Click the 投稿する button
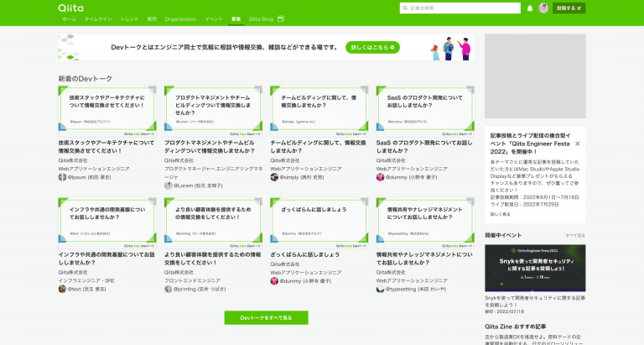The image size is (644, 345). tap(569, 8)
